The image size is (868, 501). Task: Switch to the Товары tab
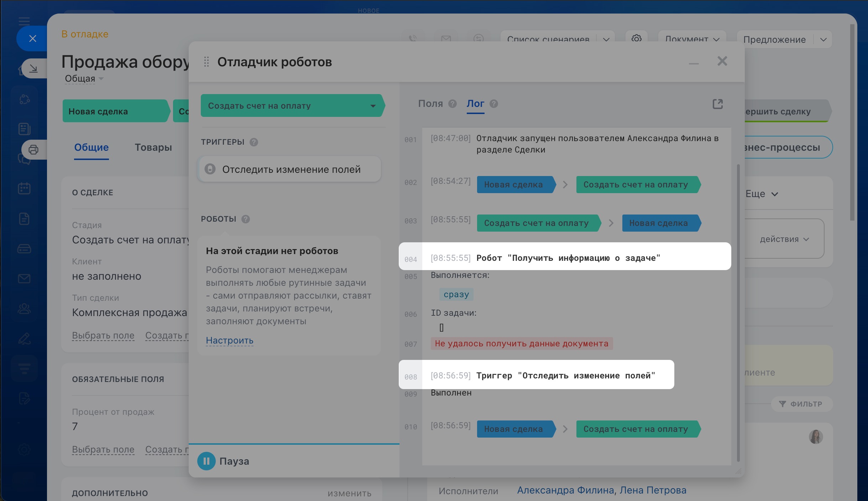(153, 147)
